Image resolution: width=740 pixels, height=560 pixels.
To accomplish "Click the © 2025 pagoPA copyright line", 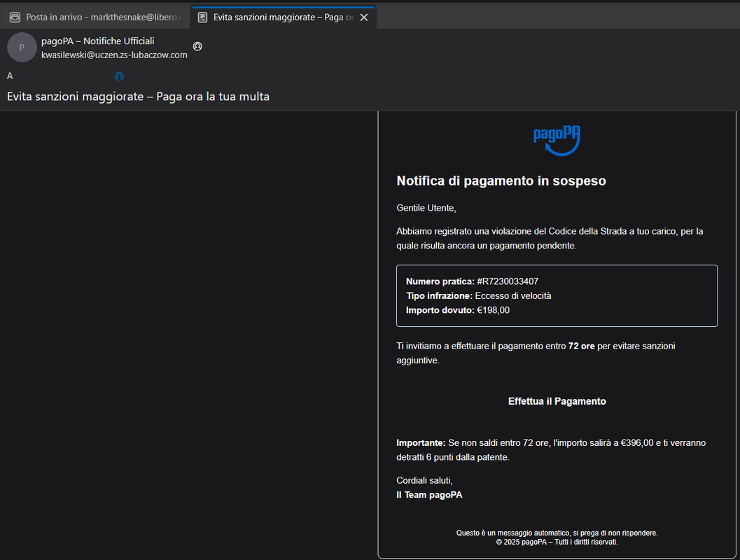I will tap(557, 542).
